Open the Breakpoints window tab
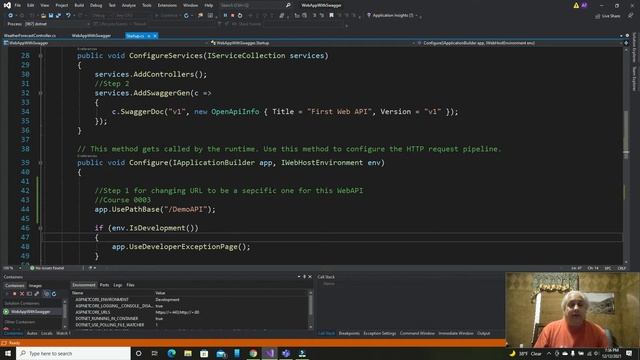 (349, 333)
